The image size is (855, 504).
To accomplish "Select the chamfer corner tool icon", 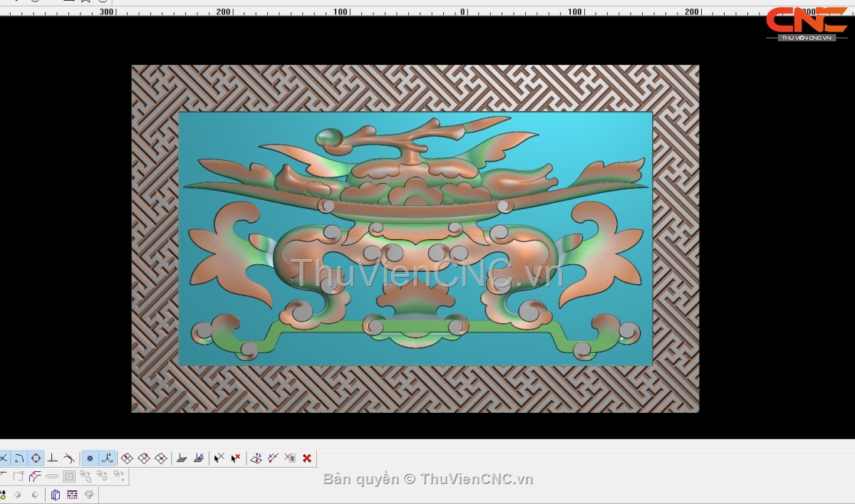I will click(x=35, y=476).
